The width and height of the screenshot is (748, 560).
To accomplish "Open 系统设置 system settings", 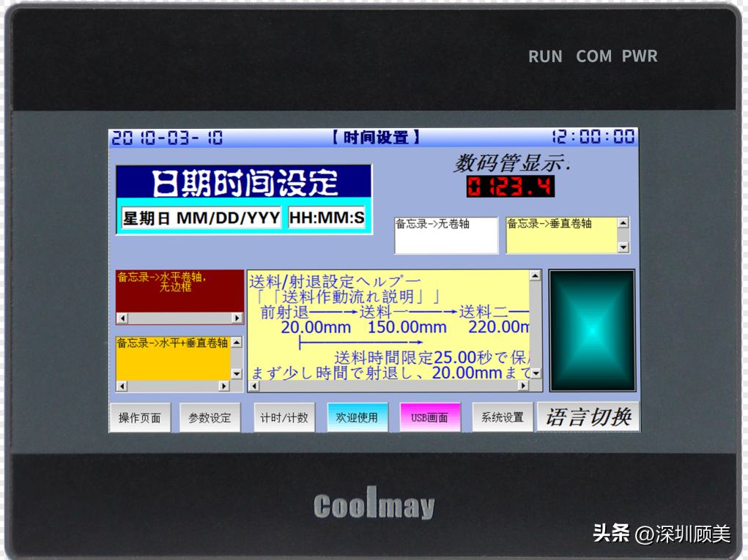I will (x=502, y=418).
